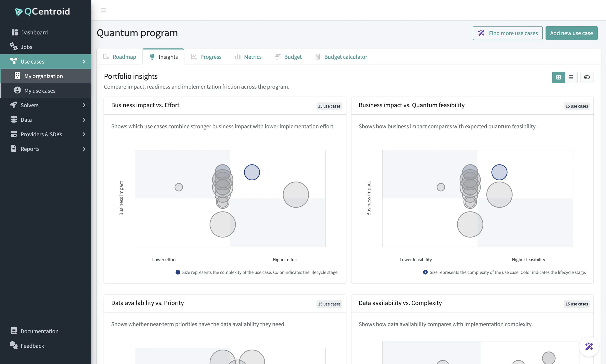Expand the Reports menu
This screenshot has width=606, height=364.
(45, 149)
